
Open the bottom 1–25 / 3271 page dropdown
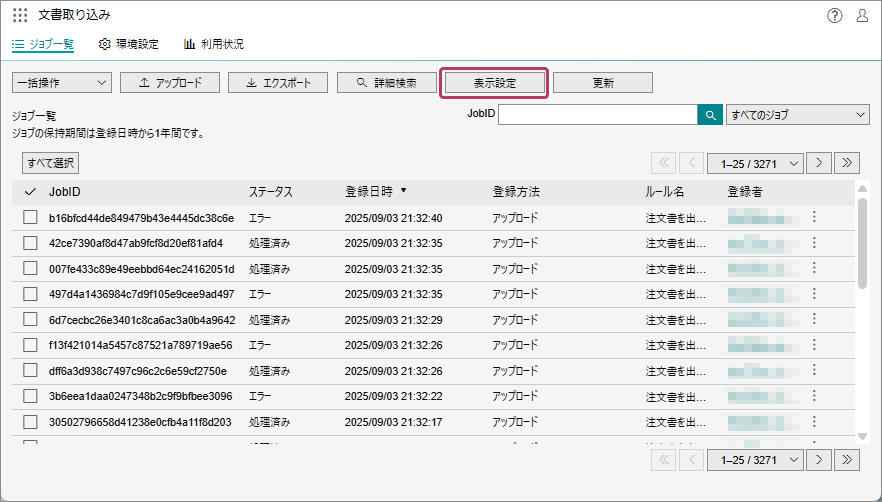[x=755, y=460]
